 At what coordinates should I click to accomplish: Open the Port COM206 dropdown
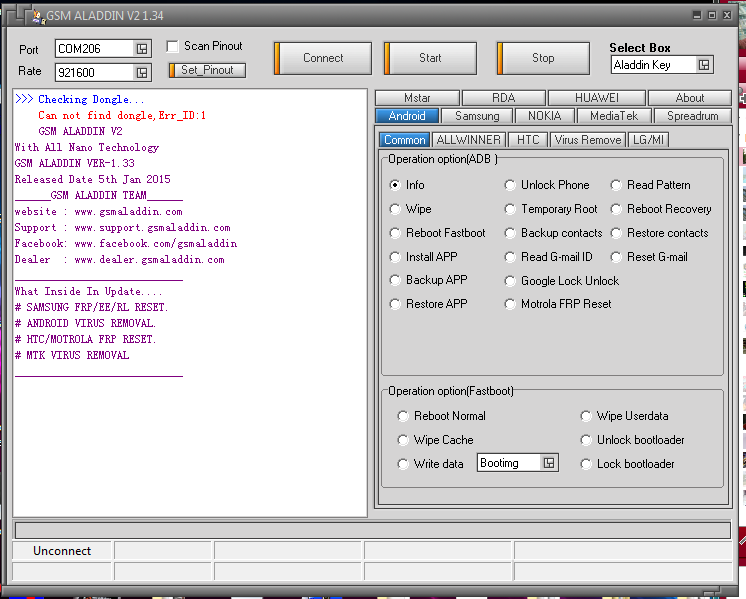click(142, 49)
